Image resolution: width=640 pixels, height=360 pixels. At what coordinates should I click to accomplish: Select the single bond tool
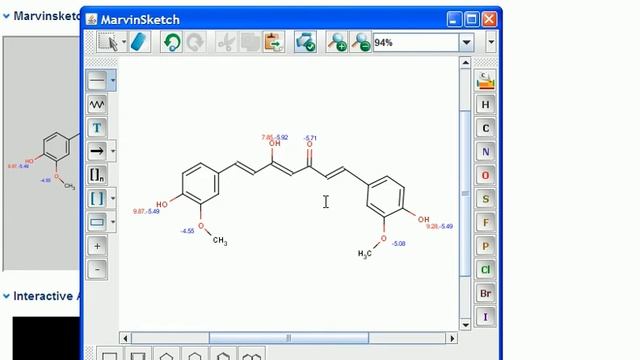point(97,80)
